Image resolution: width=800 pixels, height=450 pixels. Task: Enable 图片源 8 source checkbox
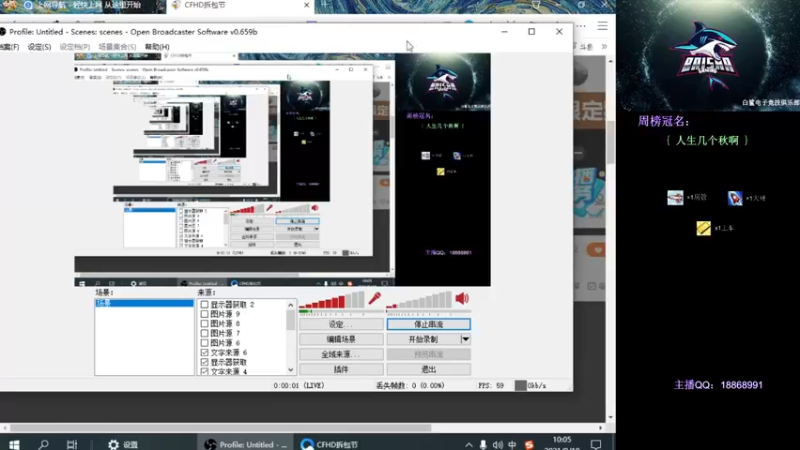(x=204, y=323)
